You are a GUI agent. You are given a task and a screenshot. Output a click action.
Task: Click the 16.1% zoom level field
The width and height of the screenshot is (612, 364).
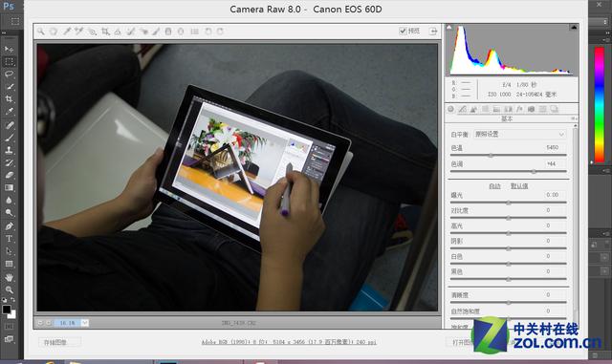click(x=68, y=323)
